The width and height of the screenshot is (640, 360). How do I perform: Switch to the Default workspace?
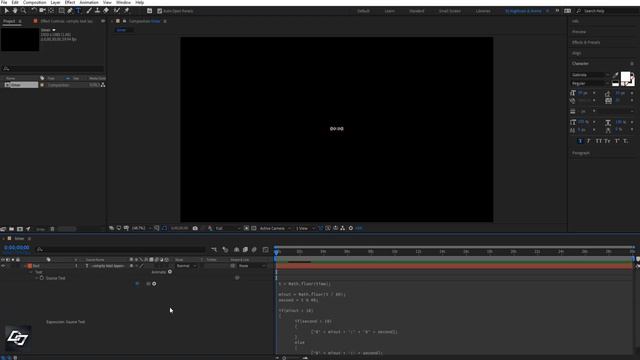pos(363,11)
